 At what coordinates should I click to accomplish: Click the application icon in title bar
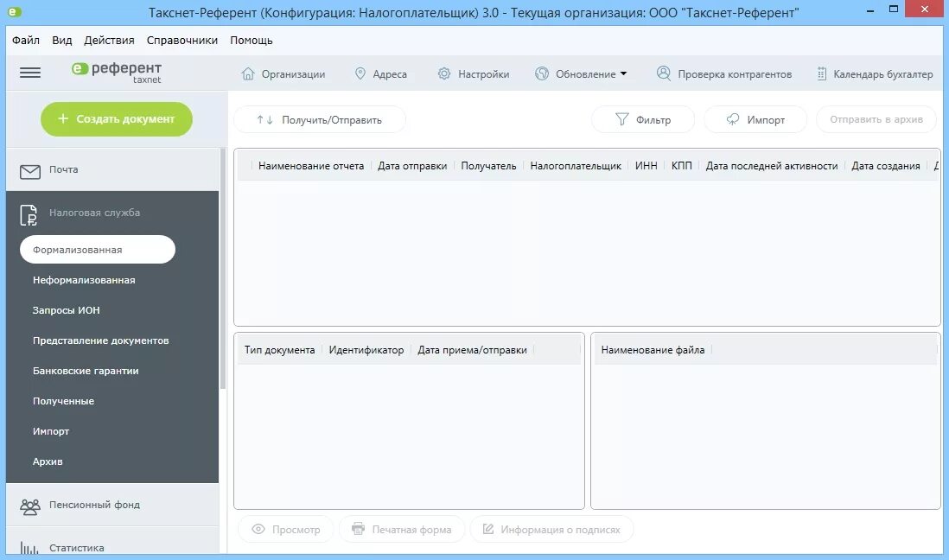[x=15, y=11]
